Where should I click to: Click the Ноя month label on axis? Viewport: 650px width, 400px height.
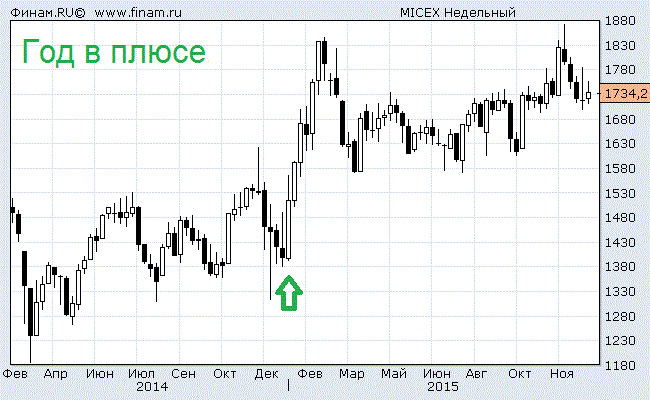[x=561, y=372]
